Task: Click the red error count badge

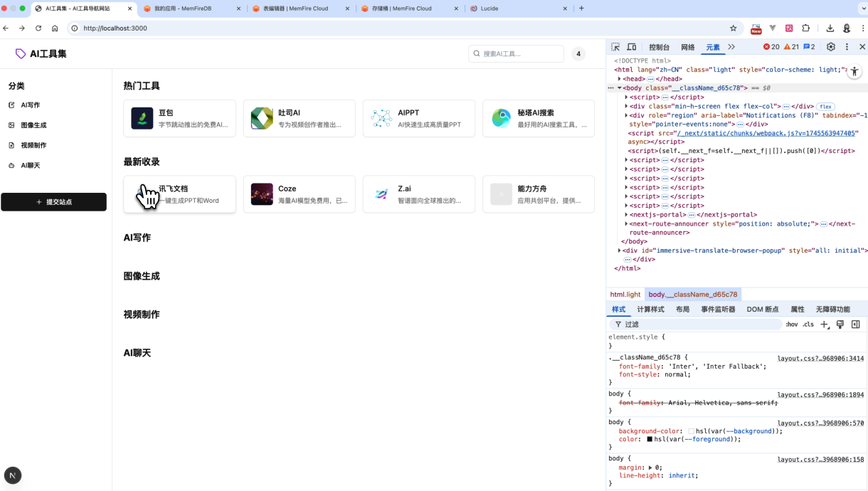Action: [x=771, y=47]
